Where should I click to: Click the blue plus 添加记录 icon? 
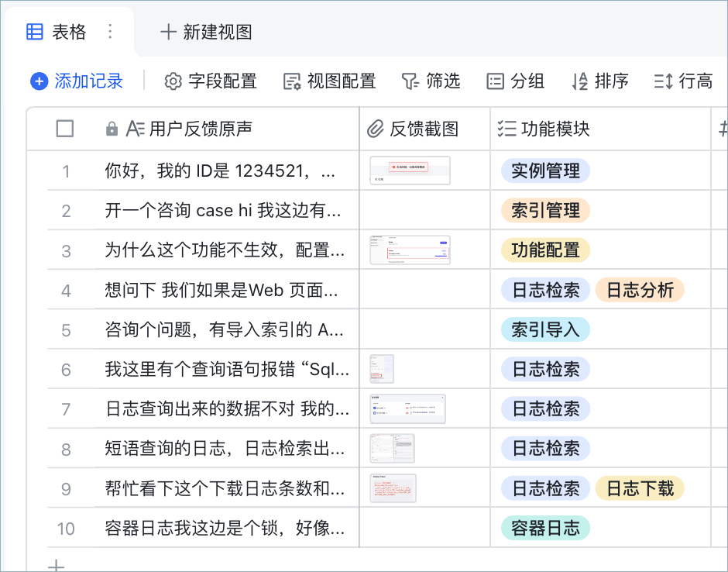pyautogui.click(x=39, y=81)
